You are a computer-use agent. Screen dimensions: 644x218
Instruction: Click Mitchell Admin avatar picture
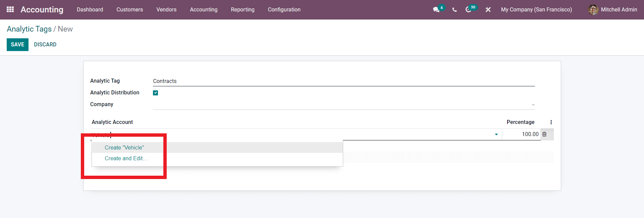pos(593,10)
